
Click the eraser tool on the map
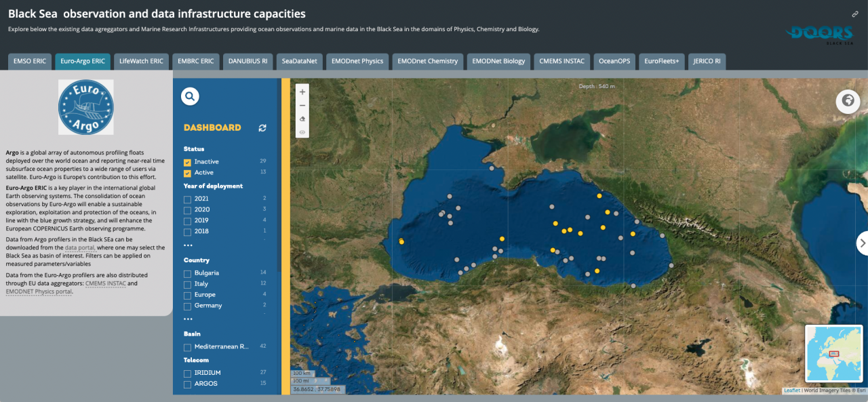(x=302, y=119)
